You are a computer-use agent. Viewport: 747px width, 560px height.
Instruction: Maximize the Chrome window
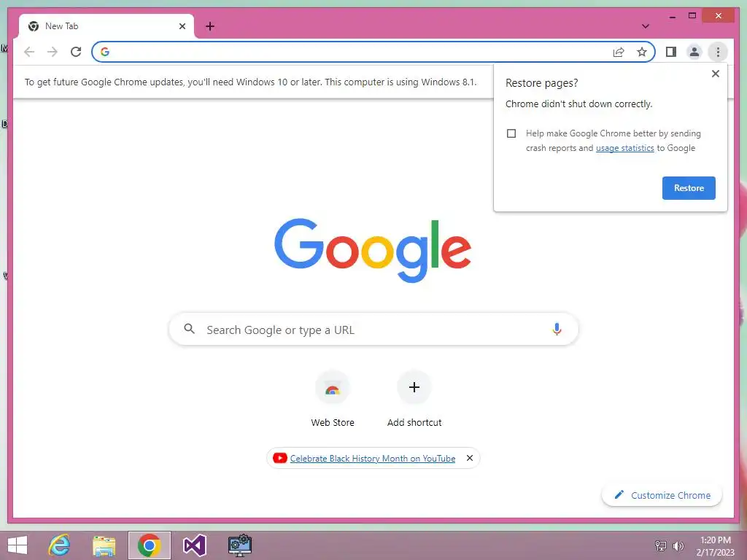pos(692,16)
